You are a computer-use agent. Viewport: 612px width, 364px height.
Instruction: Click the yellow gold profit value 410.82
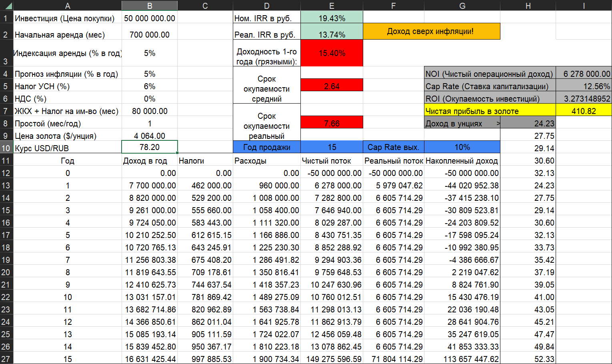(584, 111)
